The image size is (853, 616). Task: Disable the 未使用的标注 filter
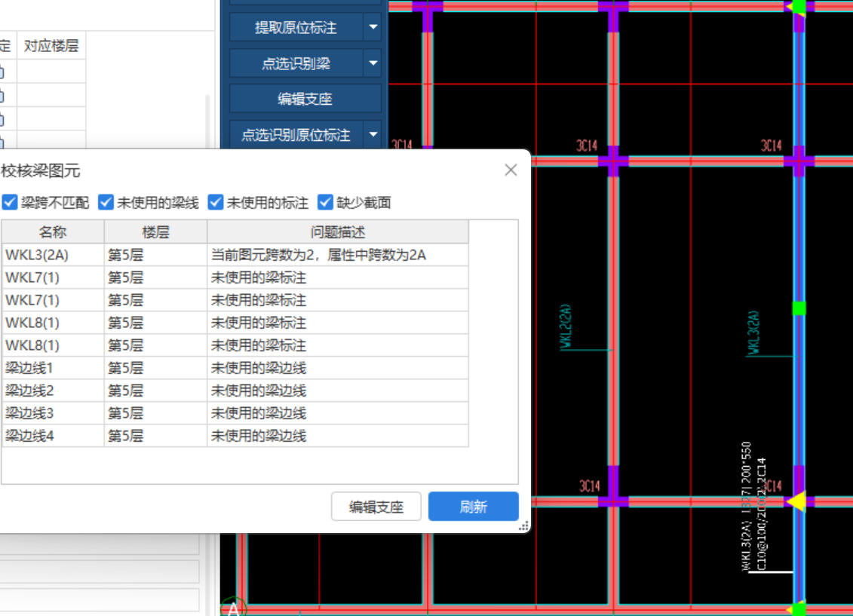coord(216,202)
